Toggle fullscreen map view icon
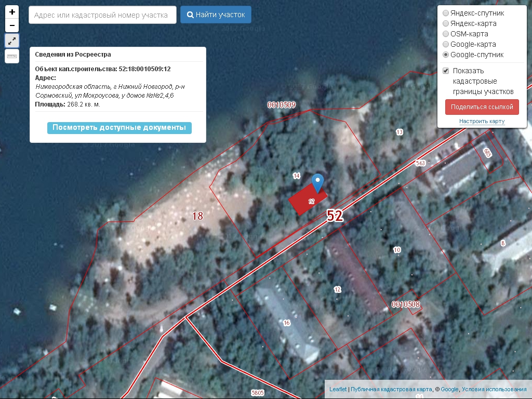Screen dimensions: 532x399 (x=12, y=41)
